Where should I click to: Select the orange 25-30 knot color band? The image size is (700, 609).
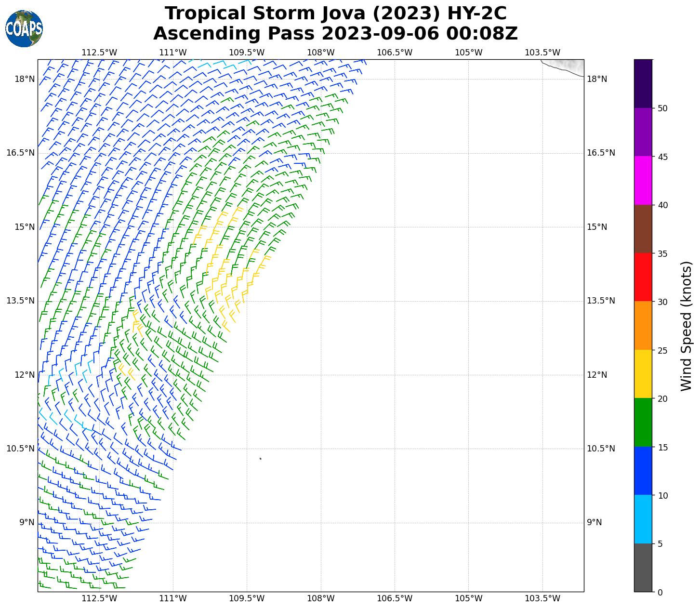(643, 325)
